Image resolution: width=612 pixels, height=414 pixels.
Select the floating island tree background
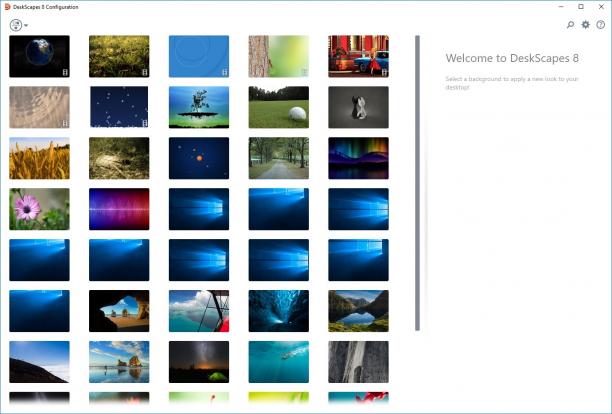tap(199, 107)
